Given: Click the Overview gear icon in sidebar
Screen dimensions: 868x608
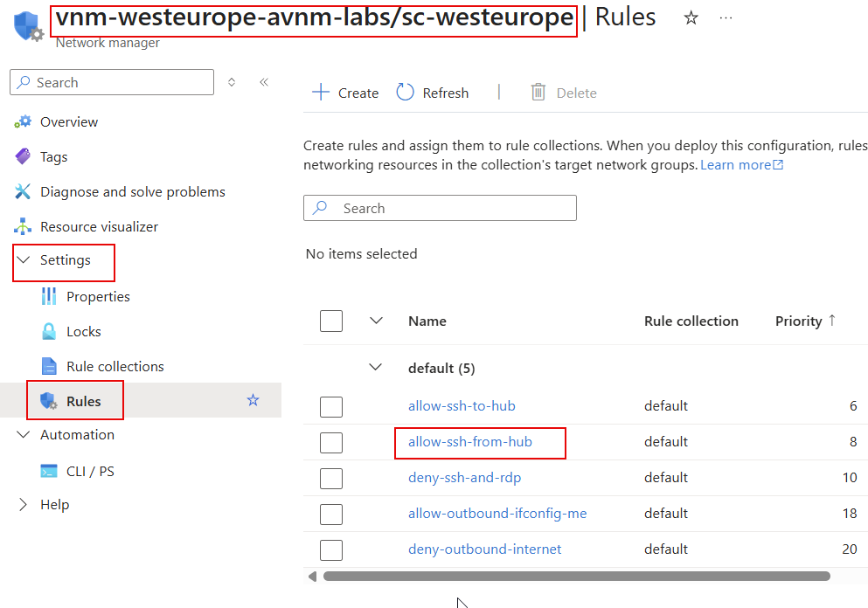Looking at the screenshot, I should [24, 122].
